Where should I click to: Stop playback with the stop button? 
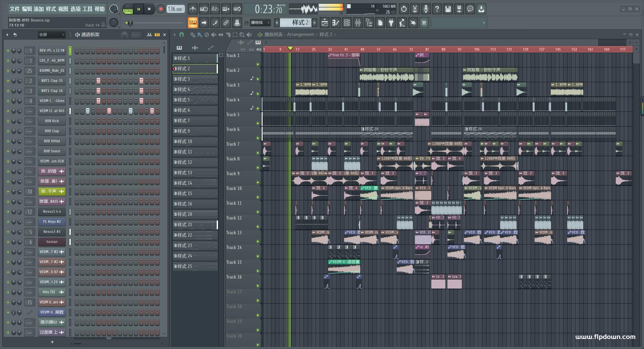[149, 9]
